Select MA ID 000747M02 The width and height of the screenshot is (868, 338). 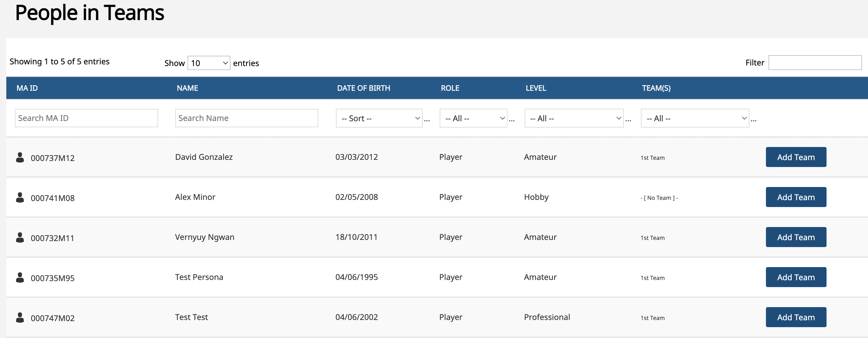(53, 319)
